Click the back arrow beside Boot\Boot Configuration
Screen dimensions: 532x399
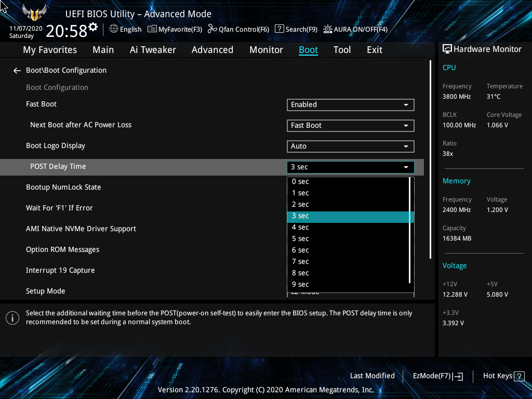(x=17, y=71)
